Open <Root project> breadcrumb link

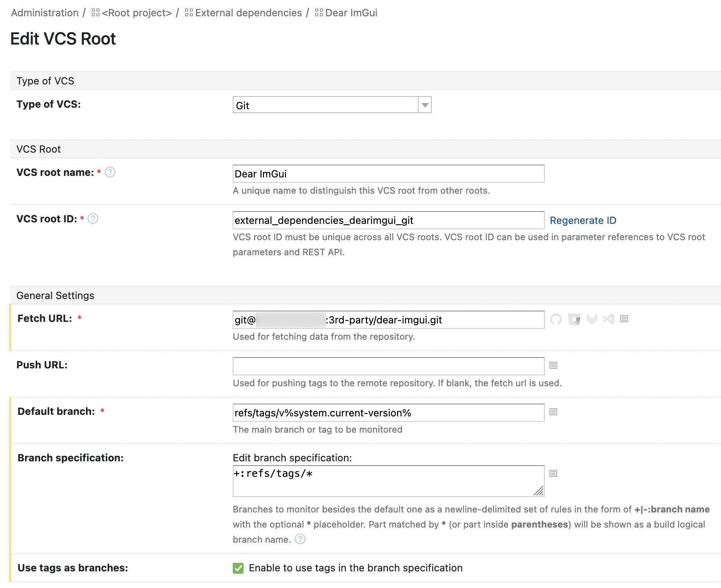tap(137, 13)
